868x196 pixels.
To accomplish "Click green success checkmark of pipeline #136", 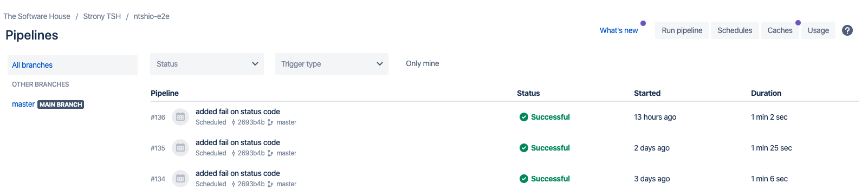I will pyautogui.click(x=524, y=117).
